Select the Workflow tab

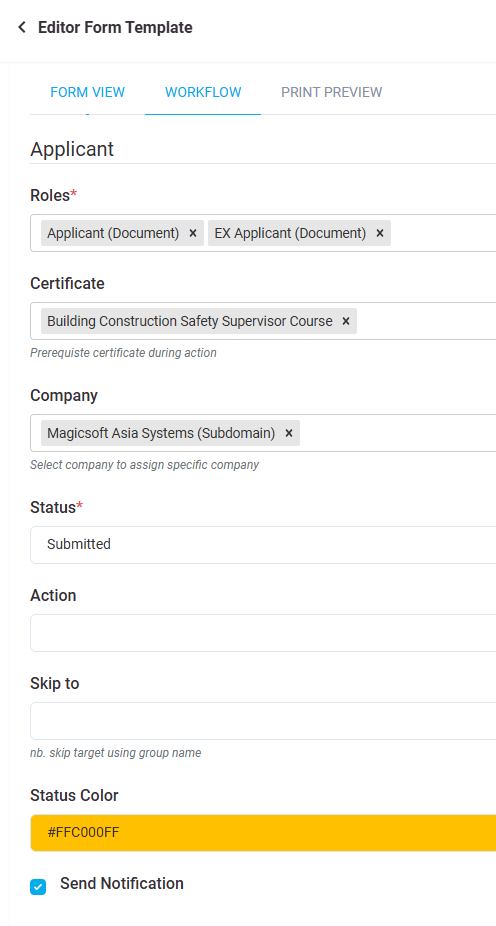pyautogui.click(x=203, y=93)
